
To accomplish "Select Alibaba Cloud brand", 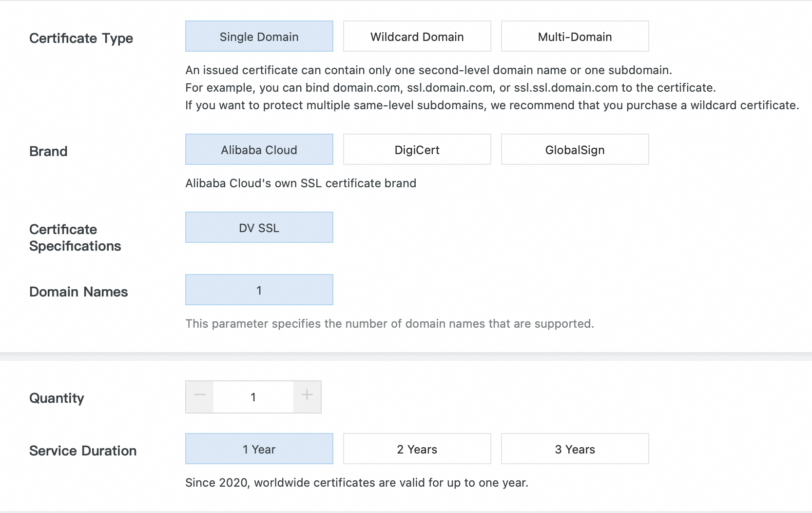I will coord(259,150).
